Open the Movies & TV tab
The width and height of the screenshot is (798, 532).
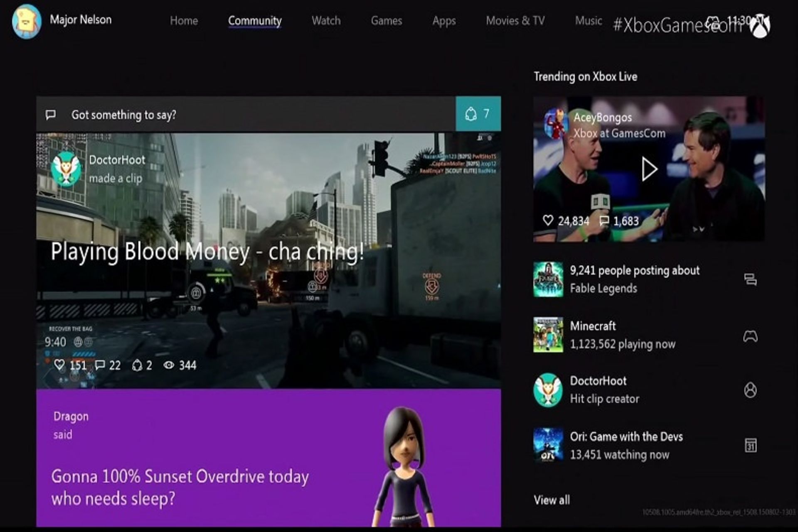point(515,21)
